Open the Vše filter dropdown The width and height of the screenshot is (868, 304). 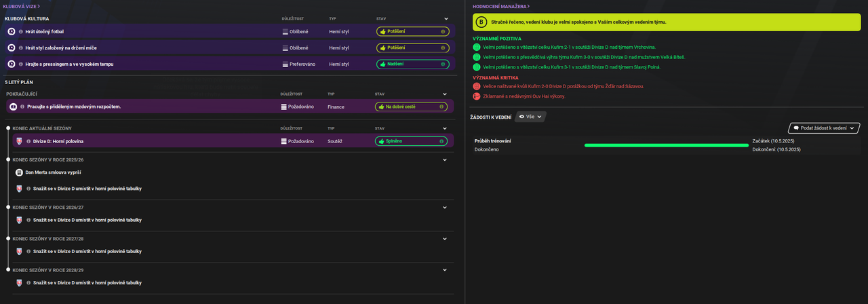click(530, 117)
